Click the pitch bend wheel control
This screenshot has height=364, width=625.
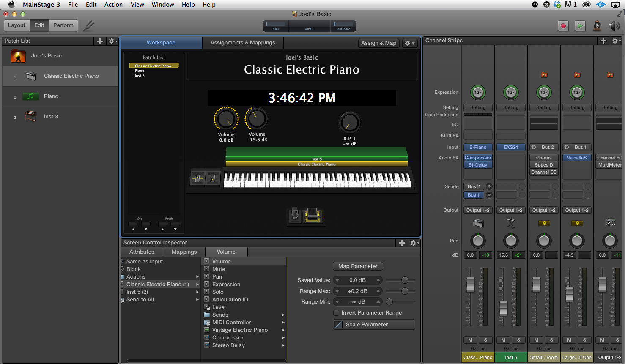pyautogui.click(x=197, y=178)
